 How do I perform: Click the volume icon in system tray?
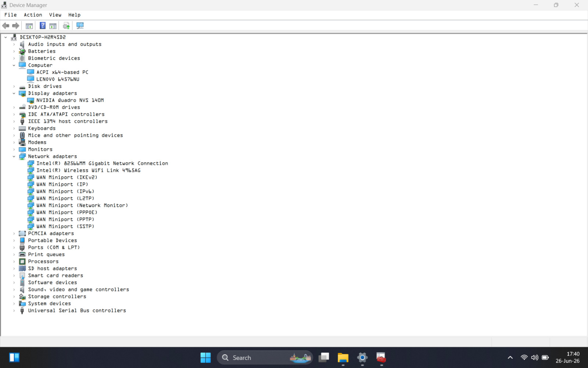535,357
